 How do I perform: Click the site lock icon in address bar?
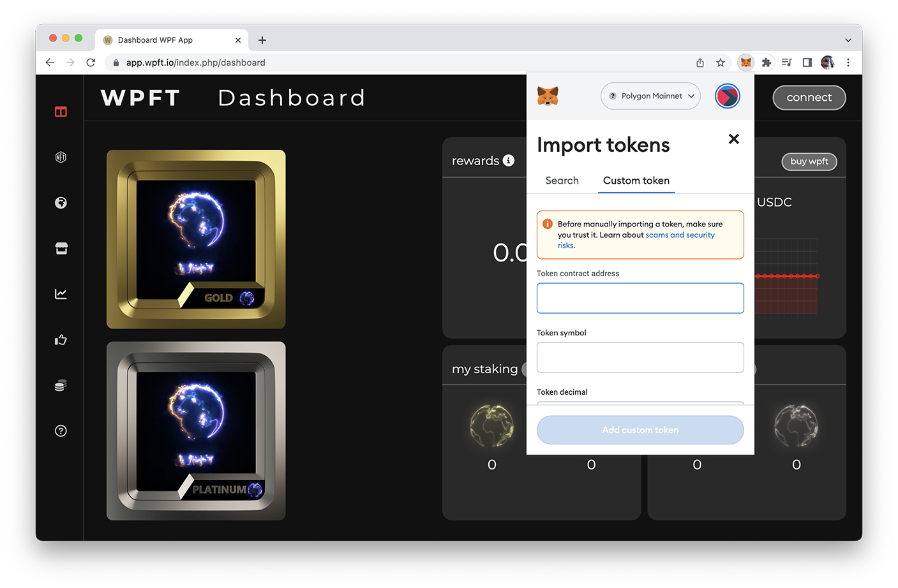click(x=116, y=62)
